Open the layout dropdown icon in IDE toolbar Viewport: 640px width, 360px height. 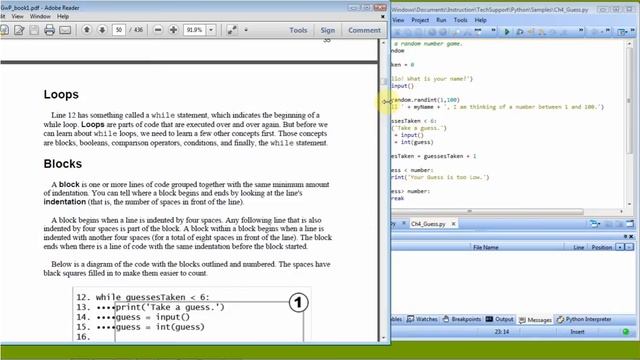click(622, 31)
